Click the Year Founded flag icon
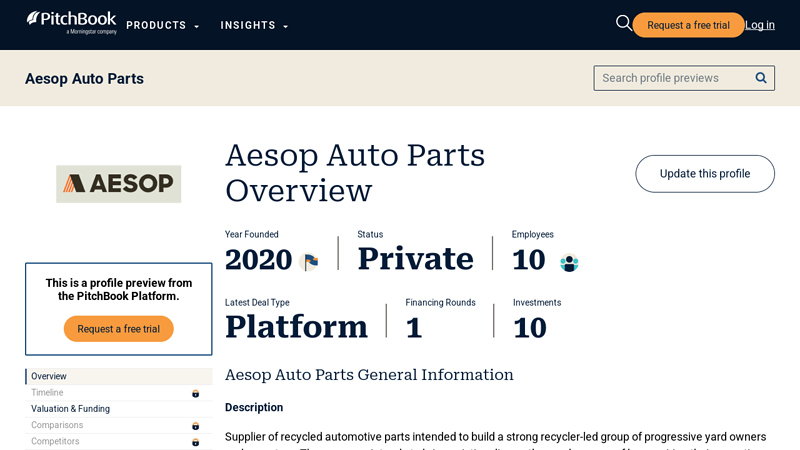Screen dimensions: 800x450 (310, 262)
